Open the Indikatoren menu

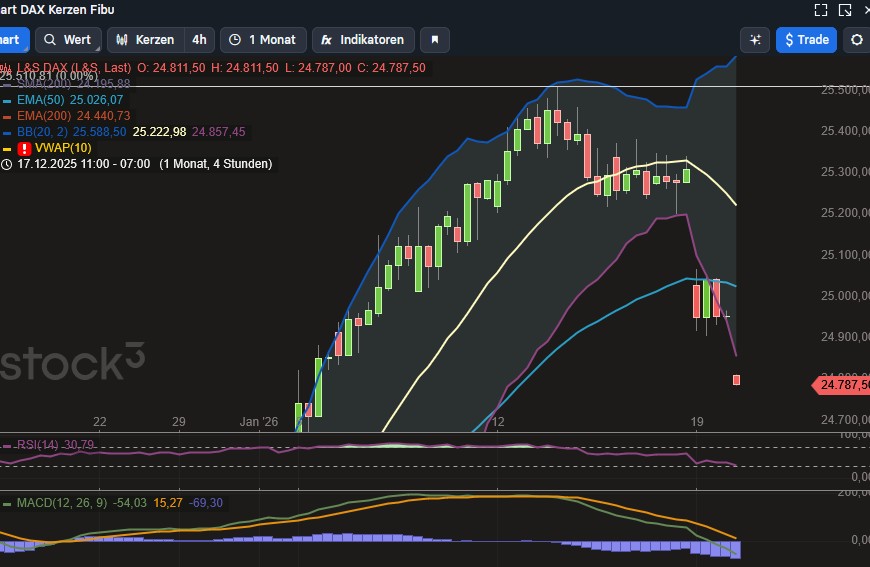[364, 40]
